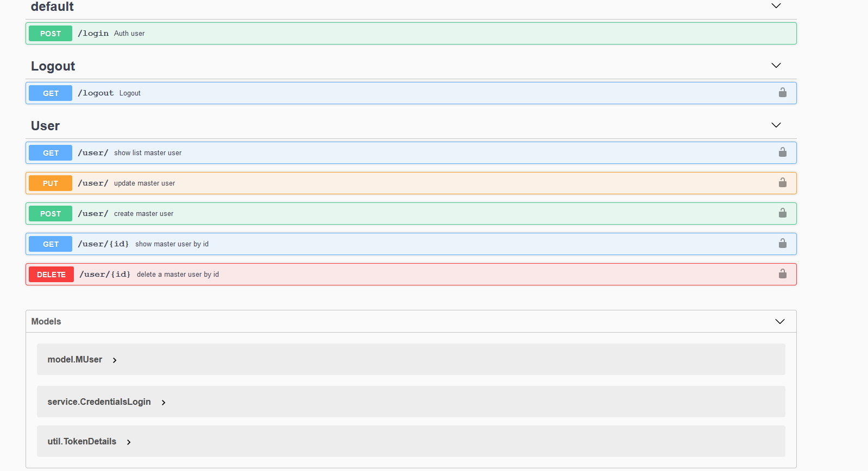
Task: Click the User tag heading
Action: [45, 126]
